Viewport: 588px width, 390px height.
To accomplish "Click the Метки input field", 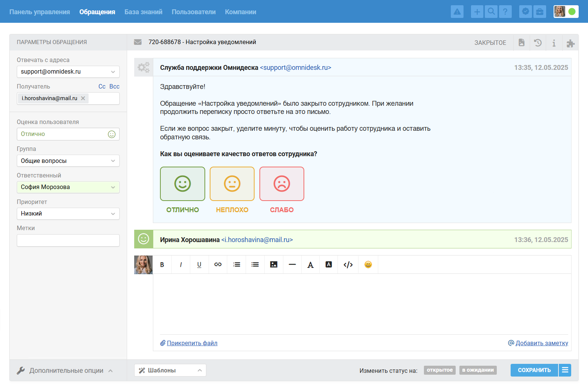I will pyautogui.click(x=68, y=240).
